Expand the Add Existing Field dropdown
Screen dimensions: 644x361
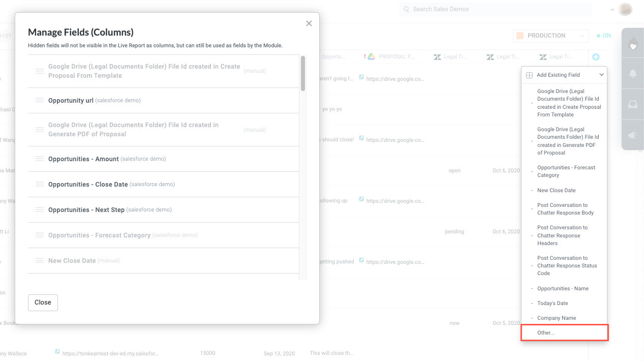pos(564,74)
